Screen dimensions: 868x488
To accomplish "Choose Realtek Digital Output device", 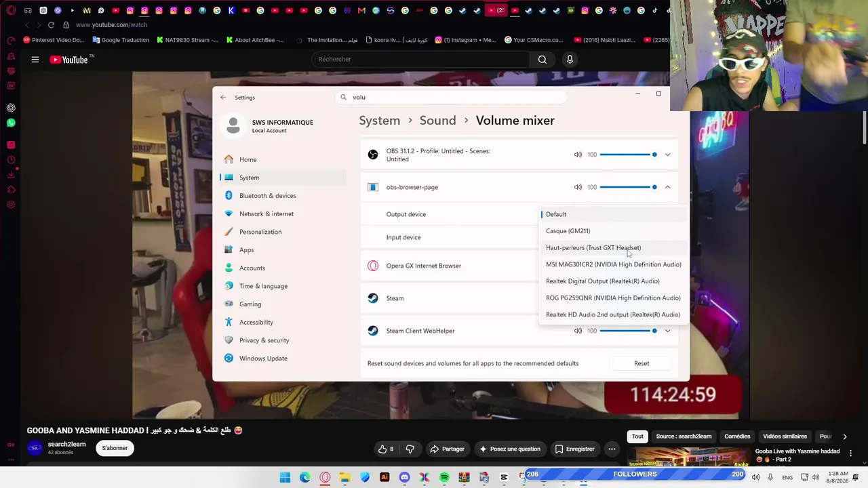I will point(613,281).
